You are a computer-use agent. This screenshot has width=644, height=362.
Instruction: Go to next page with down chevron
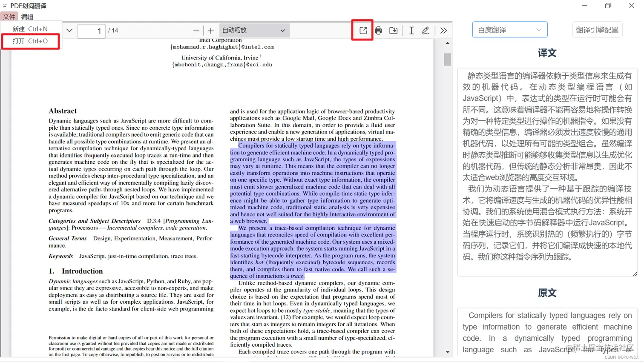(x=69, y=31)
